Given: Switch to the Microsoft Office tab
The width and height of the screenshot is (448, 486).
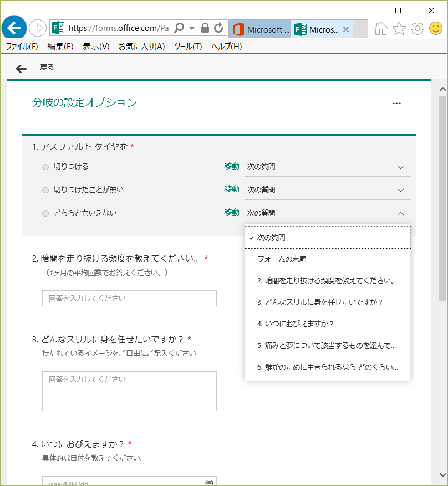Looking at the screenshot, I should [259, 29].
